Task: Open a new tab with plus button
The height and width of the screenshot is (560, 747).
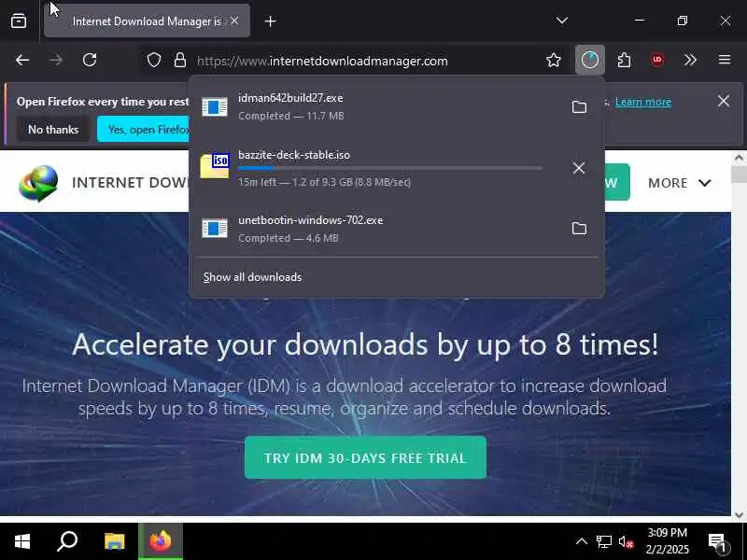Action: 270,21
